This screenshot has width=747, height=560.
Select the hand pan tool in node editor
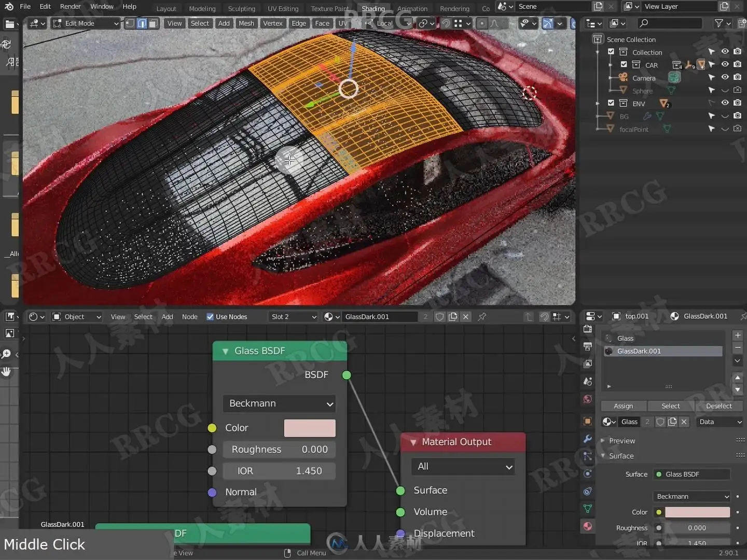point(7,372)
